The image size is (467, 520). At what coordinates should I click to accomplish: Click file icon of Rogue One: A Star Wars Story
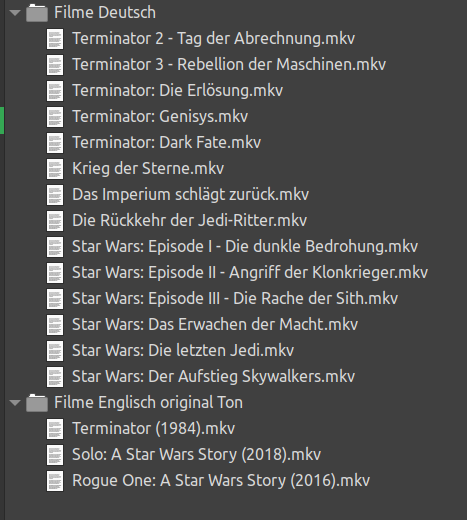click(x=55, y=481)
